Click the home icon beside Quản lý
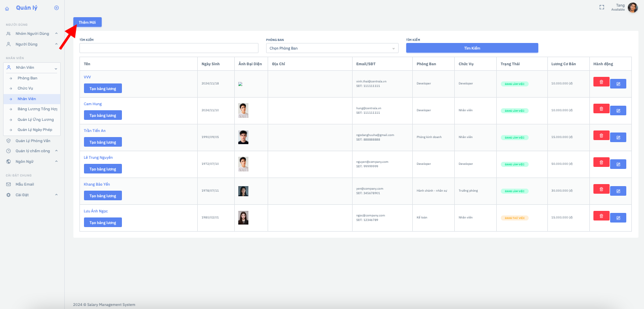The width and height of the screenshot is (644, 309). pyautogui.click(x=7, y=9)
